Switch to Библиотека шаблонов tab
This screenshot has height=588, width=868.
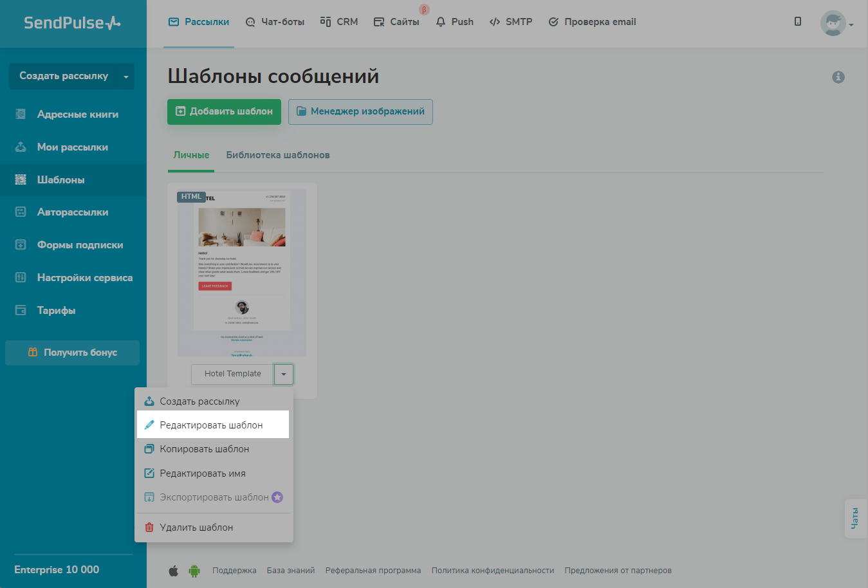[x=277, y=155]
